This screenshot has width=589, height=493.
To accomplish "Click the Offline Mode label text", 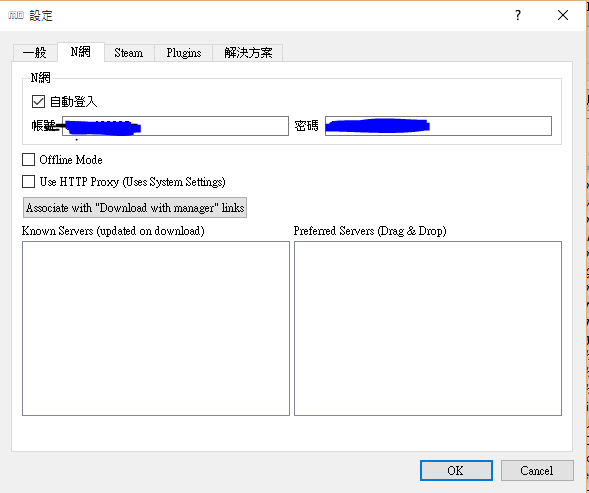I will pos(71,160).
